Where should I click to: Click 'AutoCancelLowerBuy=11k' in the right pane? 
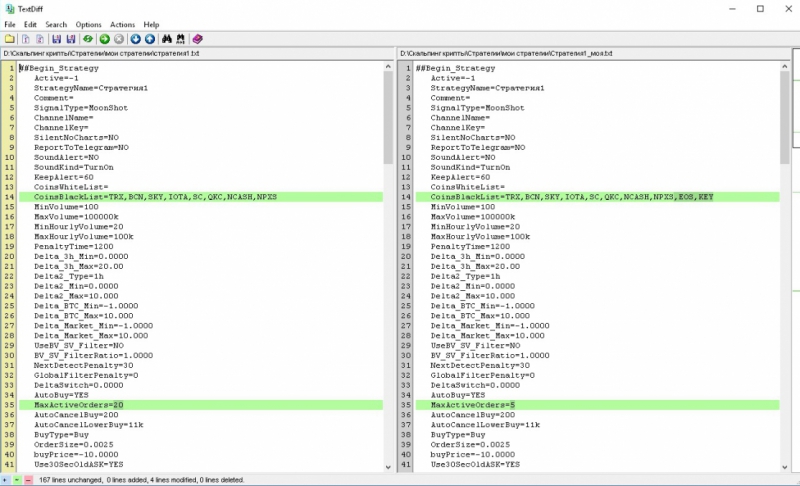tap(485, 425)
